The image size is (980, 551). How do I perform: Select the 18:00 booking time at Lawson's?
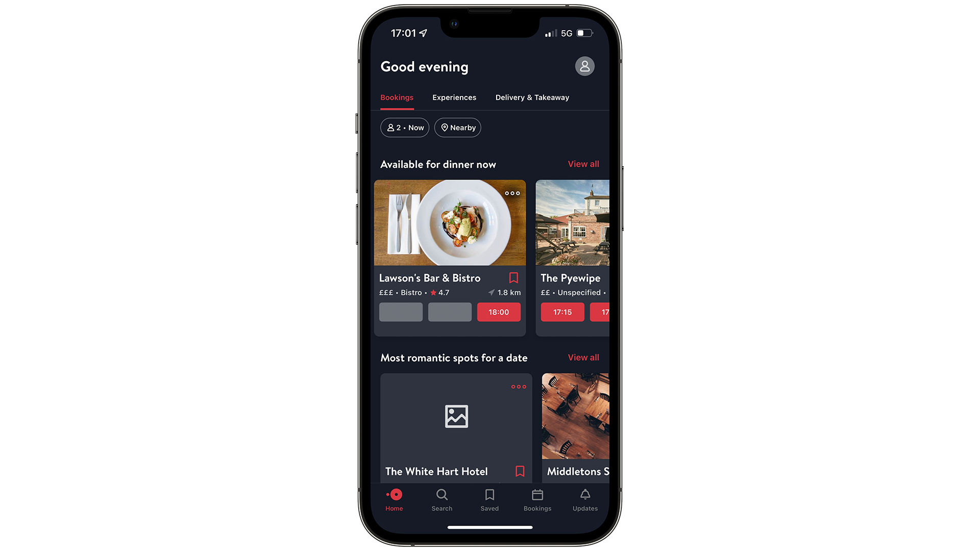point(498,312)
